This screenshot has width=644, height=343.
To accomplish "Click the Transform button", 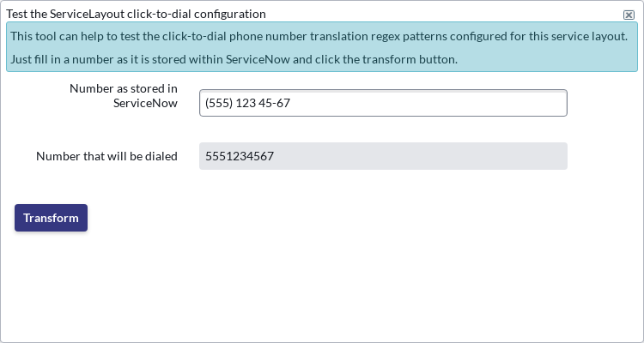I will coord(51,218).
